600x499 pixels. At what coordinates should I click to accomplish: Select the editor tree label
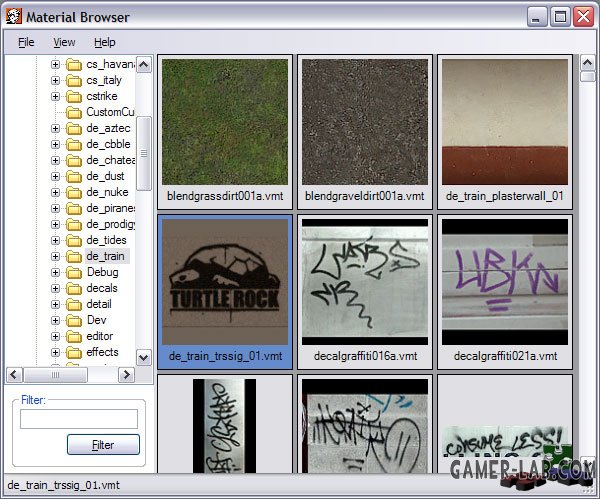pyautogui.click(x=99, y=336)
